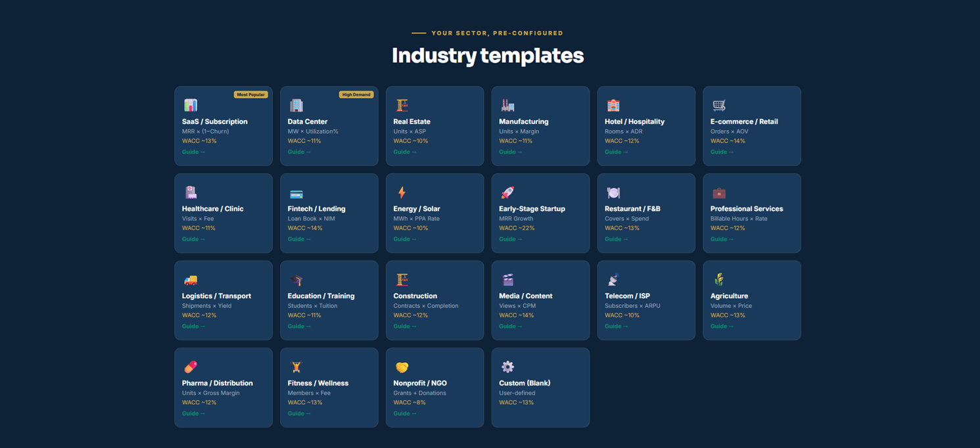Image resolution: width=980 pixels, height=448 pixels.
Task: Choose the Restaurant / F&B template card title
Action: pyautogui.click(x=632, y=209)
